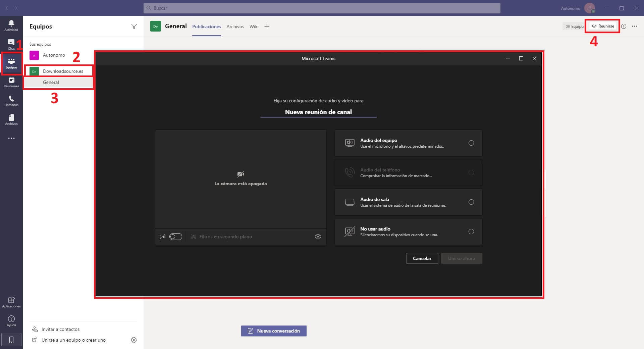This screenshot has height=349, width=644.
Task: Switch to Wiki tab
Action: (254, 27)
